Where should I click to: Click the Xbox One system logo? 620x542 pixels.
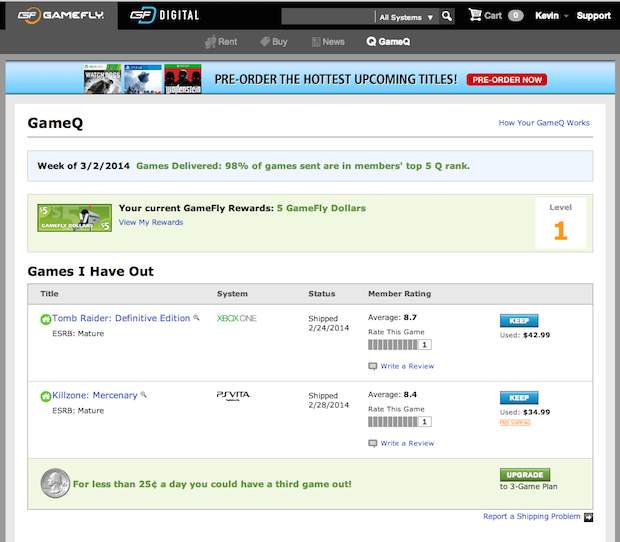(x=236, y=318)
